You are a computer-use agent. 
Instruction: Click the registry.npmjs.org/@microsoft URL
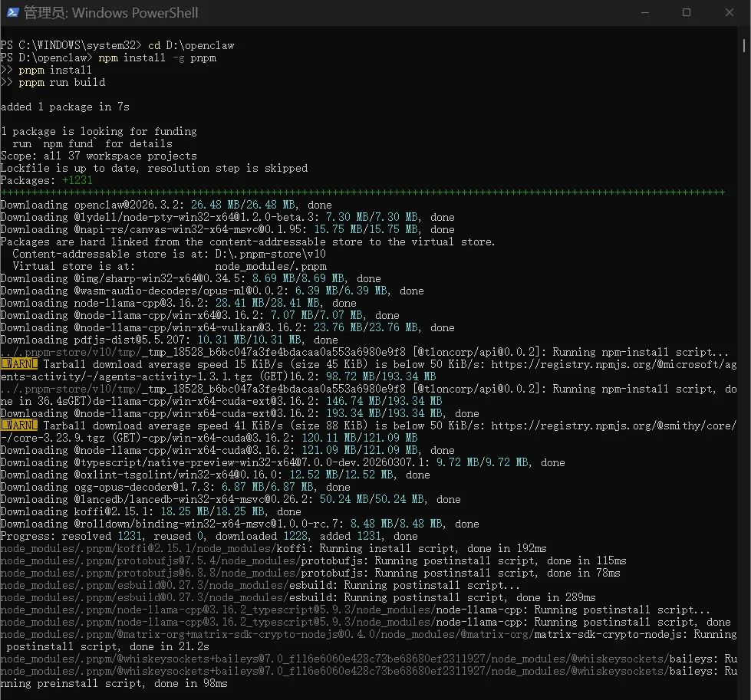click(x=614, y=364)
